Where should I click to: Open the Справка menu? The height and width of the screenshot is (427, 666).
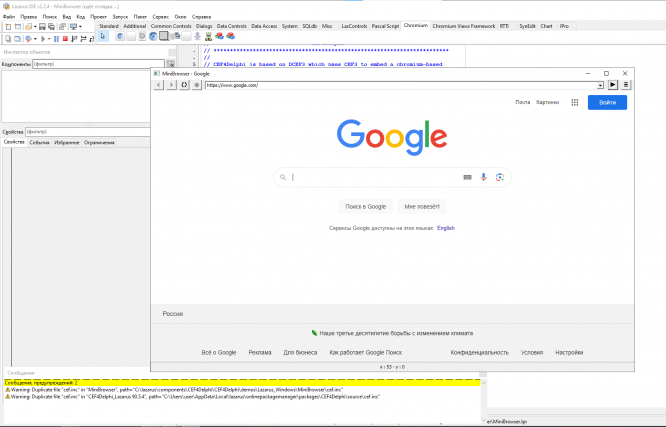pos(201,17)
